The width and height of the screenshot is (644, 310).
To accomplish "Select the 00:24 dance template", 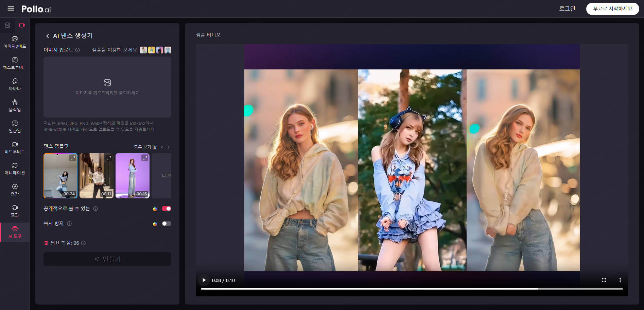I will point(60,176).
